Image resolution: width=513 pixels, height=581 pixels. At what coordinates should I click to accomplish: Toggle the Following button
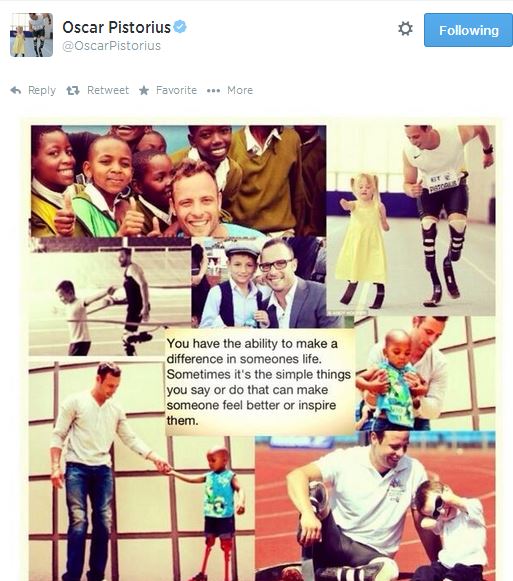click(x=468, y=30)
